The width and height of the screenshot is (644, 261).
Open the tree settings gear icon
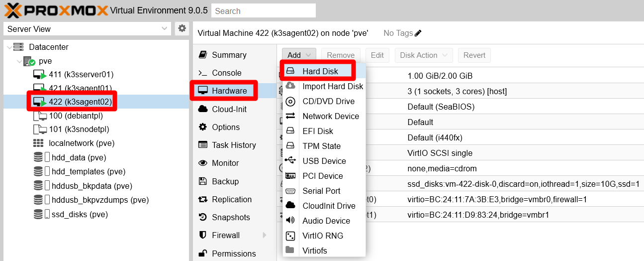(x=182, y=28)
